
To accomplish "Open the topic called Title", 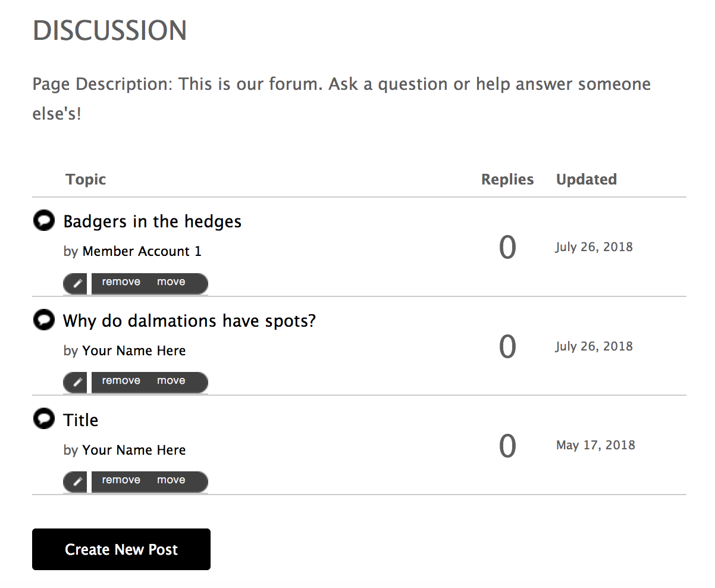I will click(x=81, y=420).
